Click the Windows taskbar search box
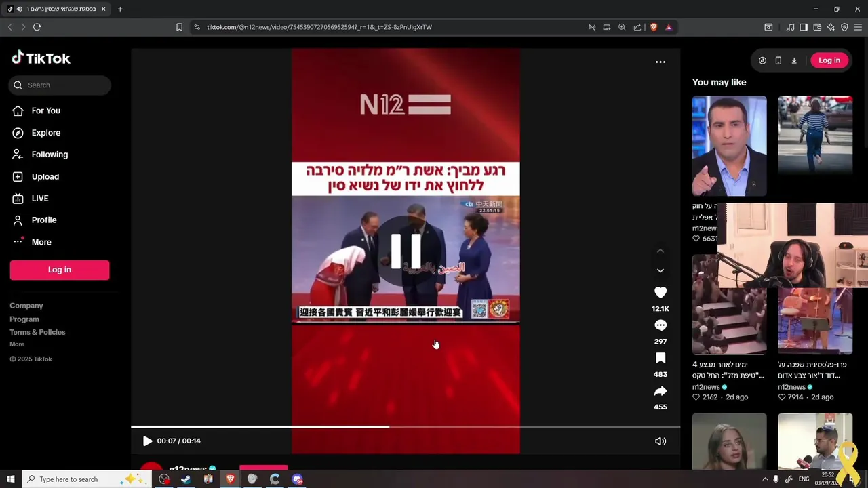This screenshot has width=868, height=488. point(87,479)
